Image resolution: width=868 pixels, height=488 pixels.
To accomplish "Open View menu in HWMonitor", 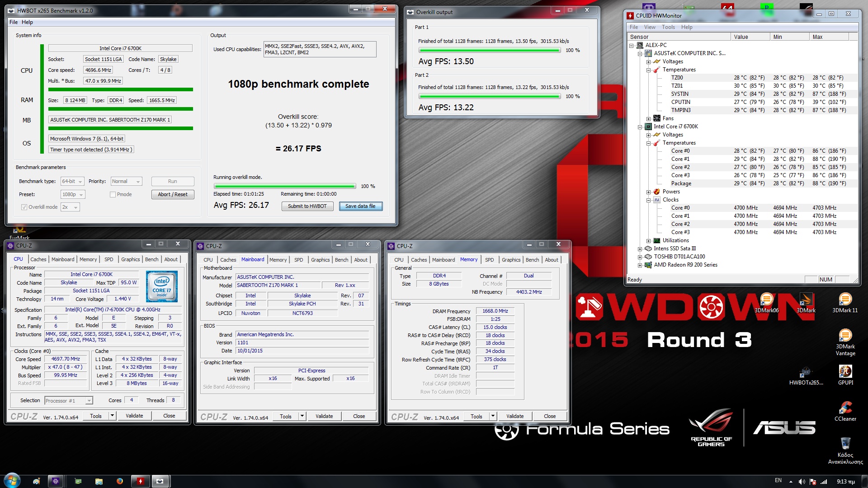I will click(x=650, y=27).
